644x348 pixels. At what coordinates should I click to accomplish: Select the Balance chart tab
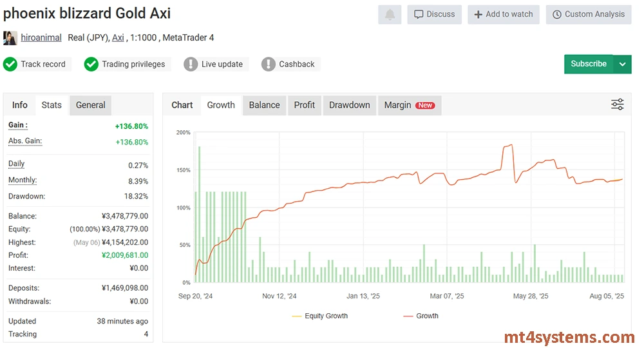coord(264,105)
